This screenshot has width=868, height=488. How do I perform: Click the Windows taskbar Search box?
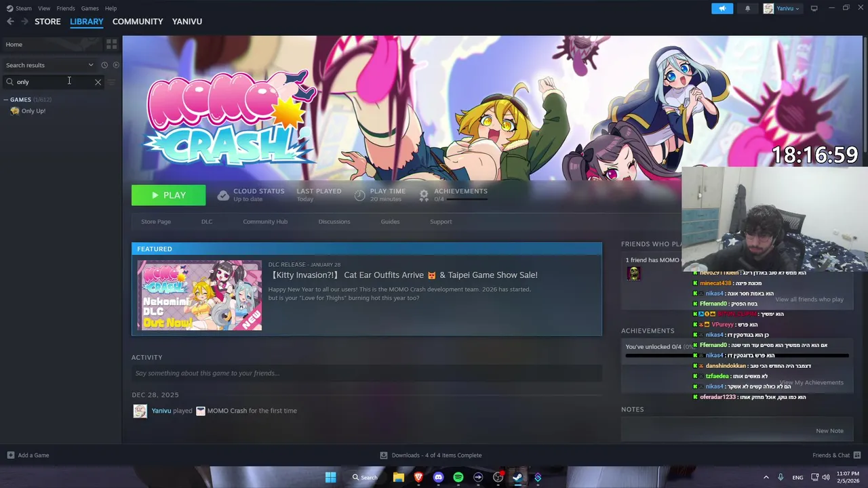(366, 477)
